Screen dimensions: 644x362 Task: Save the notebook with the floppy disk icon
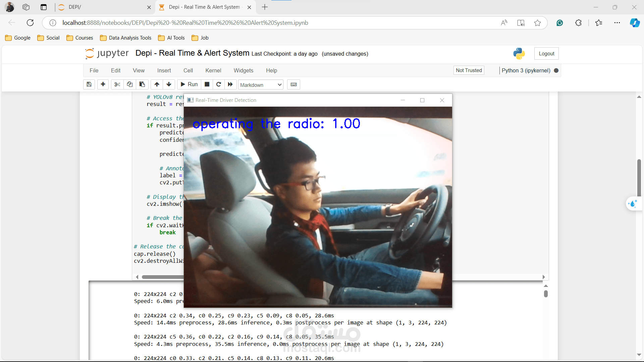(89, 84)
